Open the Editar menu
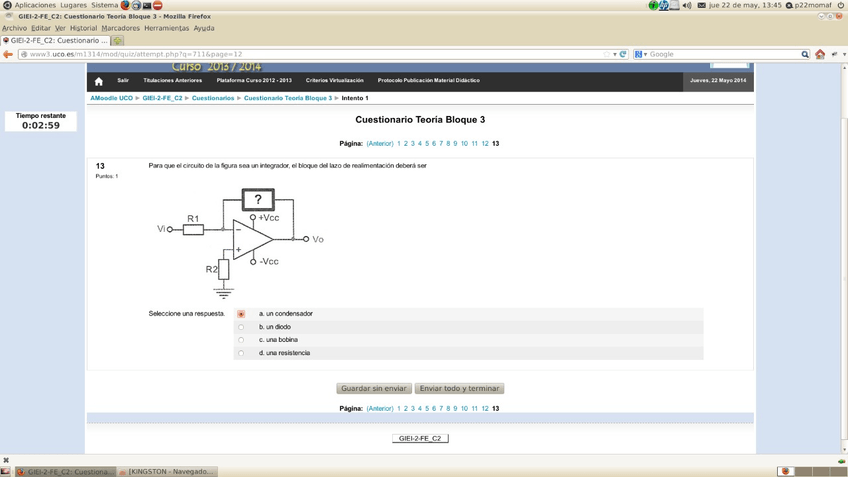Image resolution: width=848 pixels, height=477 pixels. coord(41,28)
